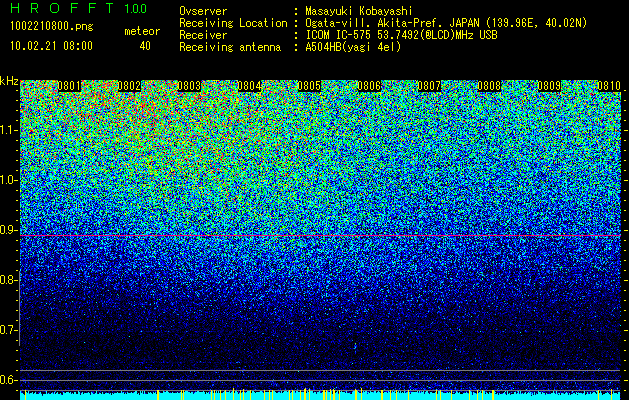629x400 pixels.
Task: Click the 0.7 frequency axis label
Action: 8,330
